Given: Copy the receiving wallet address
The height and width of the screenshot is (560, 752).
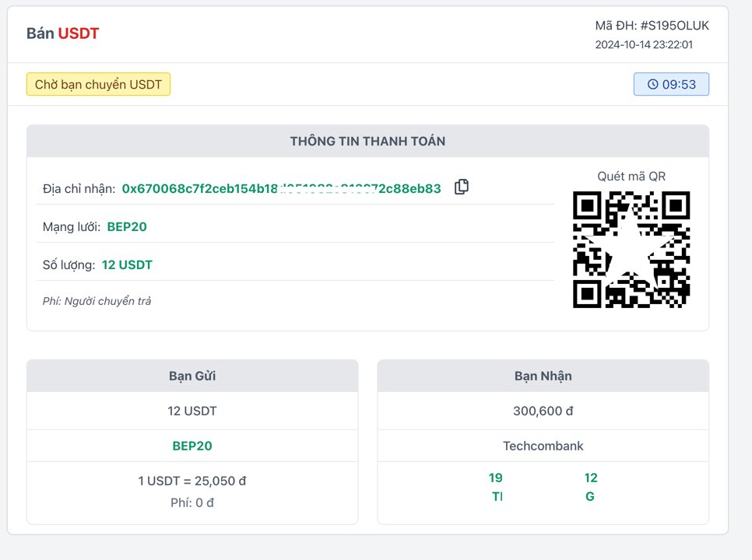Looking at the screenshot, I should 462,187.
